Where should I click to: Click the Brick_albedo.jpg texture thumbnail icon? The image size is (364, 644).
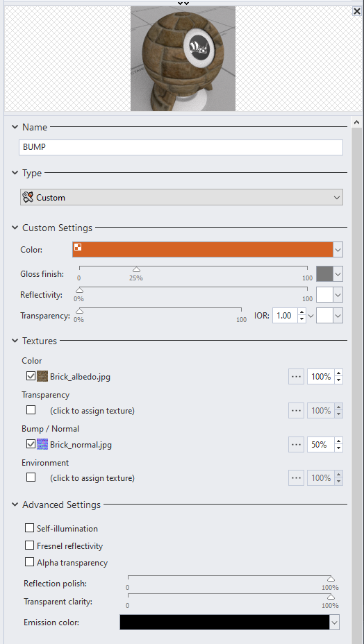pyautogui.click(x=42, y=376)
